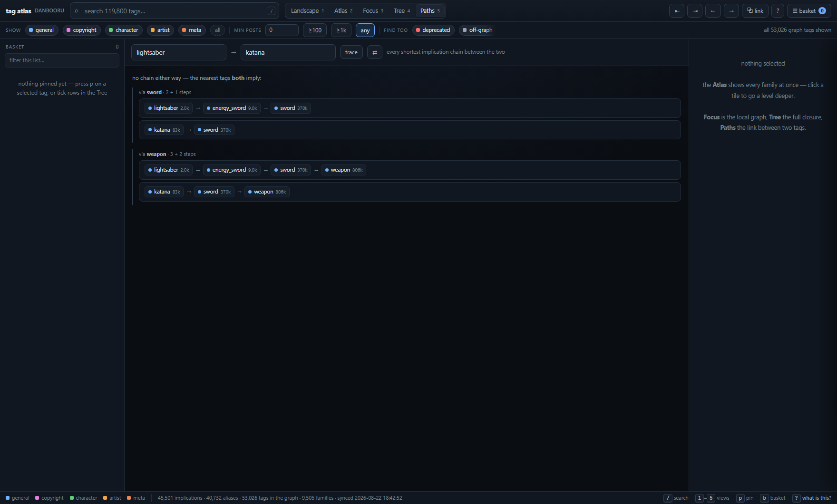Screen dimensions: 837x504
Task: Toggle the artist tag filter
Action: [160, 30]
